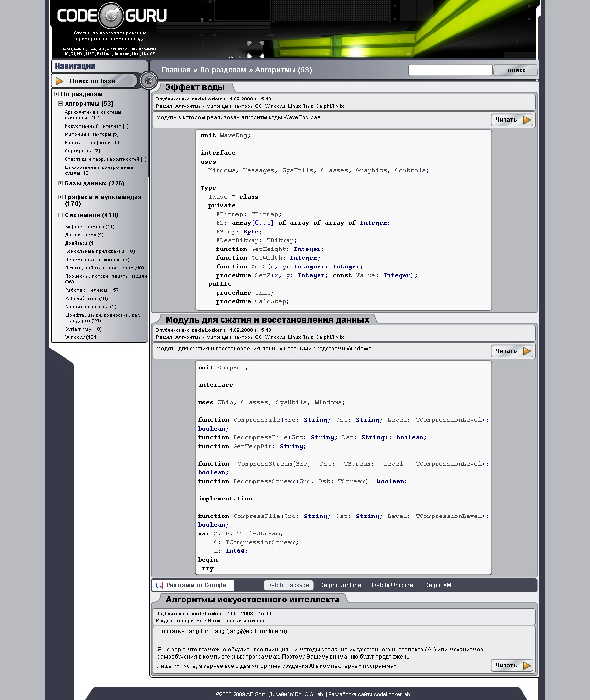Screen dimensions: 590x700
Task: Open the AI algorithms article via Читать arrow
Action: coord(527,666)
